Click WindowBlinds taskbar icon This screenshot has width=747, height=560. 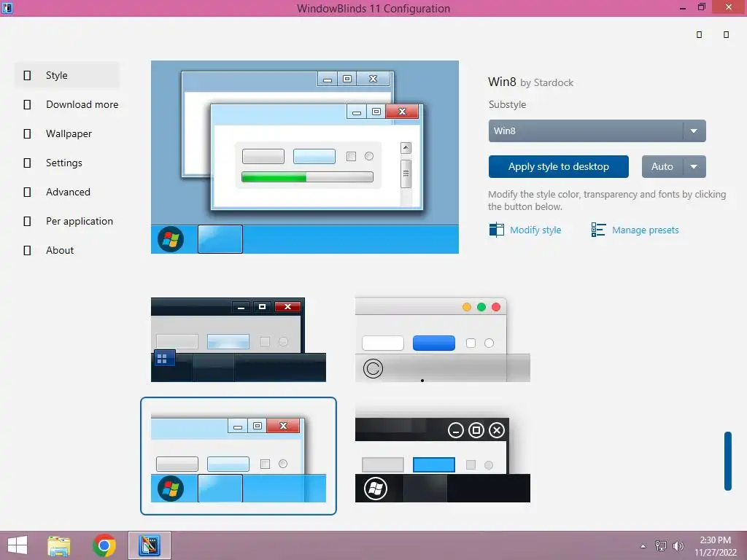[150, 545]
